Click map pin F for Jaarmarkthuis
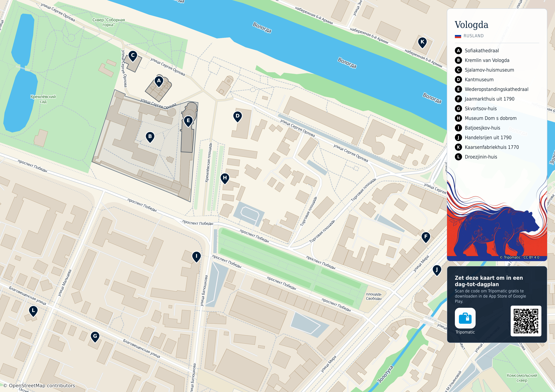 point(426,237)
